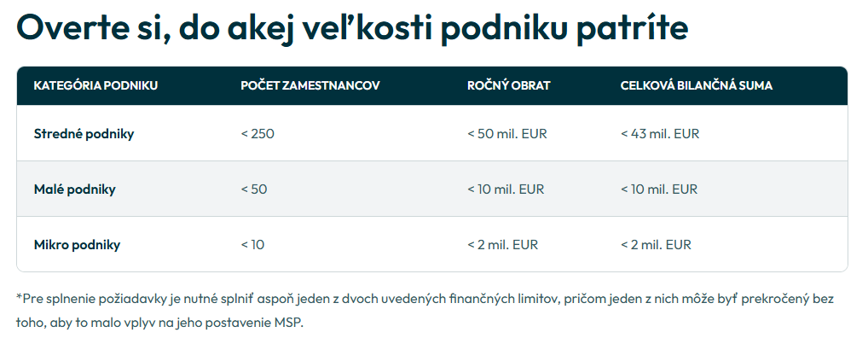868x344 pixels.
Task: Select the Stredné podniky row label
Action: coord(84,134)
